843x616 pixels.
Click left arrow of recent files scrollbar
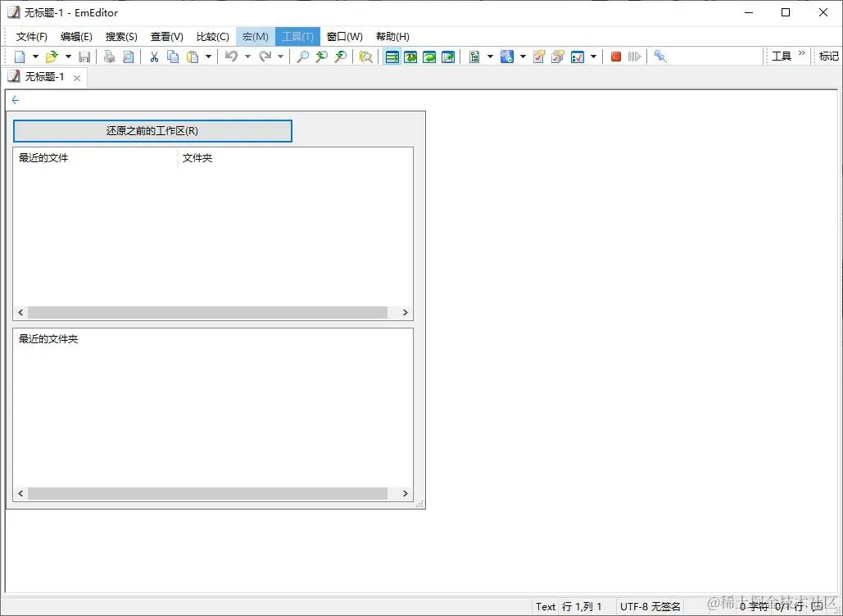point(20,312)
